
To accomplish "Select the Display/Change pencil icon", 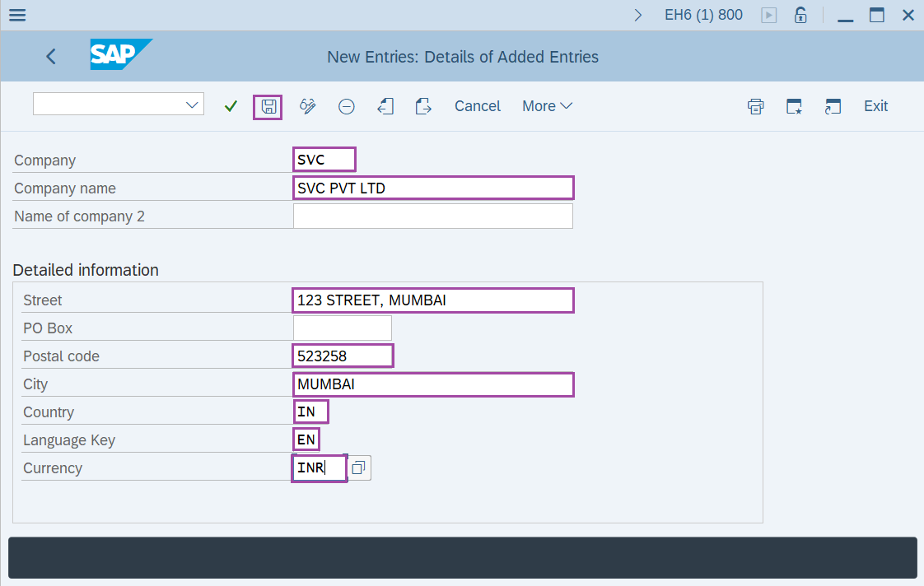I will (x=306, y=106).
